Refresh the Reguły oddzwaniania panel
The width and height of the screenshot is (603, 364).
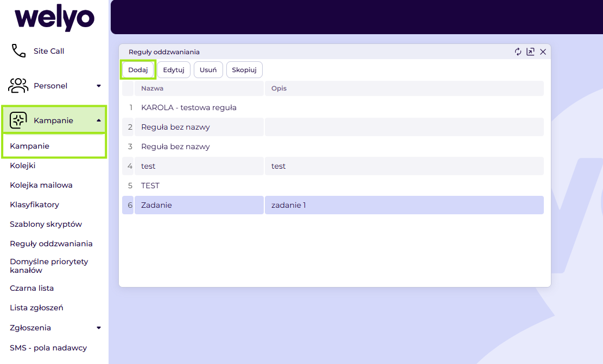click(x=518, y=52)
